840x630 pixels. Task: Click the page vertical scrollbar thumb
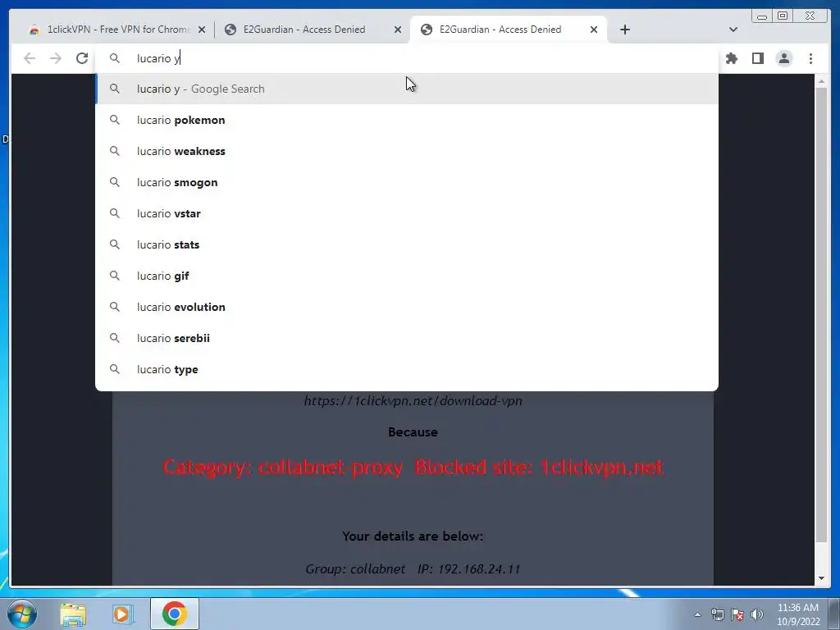[821, 315]
